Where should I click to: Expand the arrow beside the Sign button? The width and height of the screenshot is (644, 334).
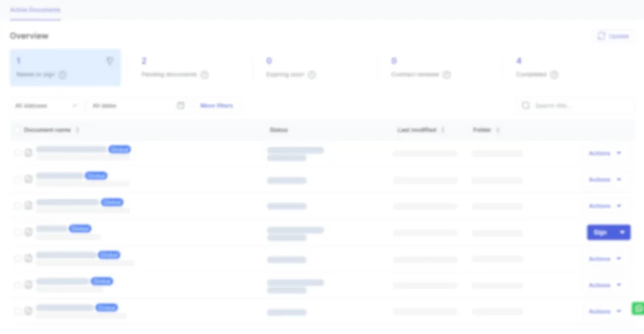(622, 232)
